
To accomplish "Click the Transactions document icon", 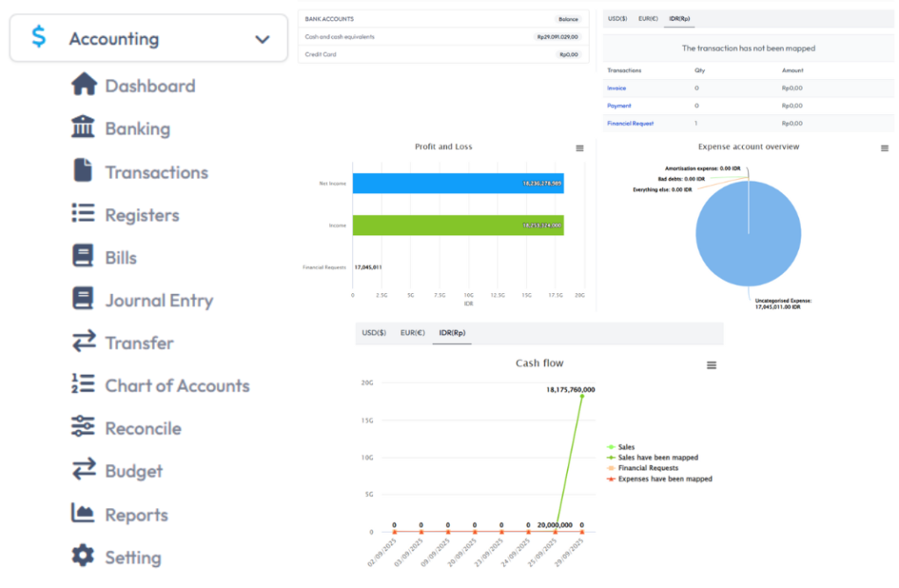I will (83, 171).
